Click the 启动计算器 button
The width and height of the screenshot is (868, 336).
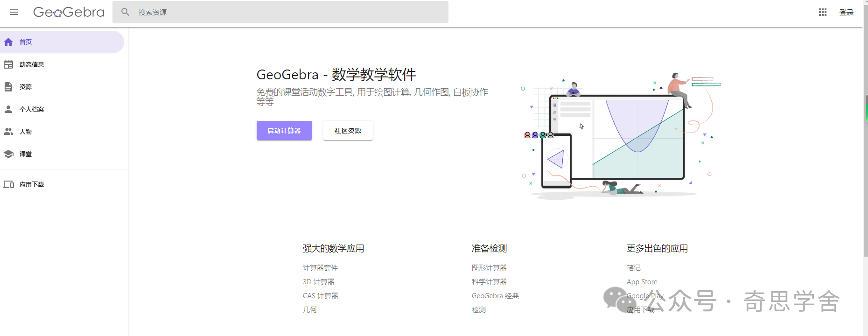pos(284,131)
